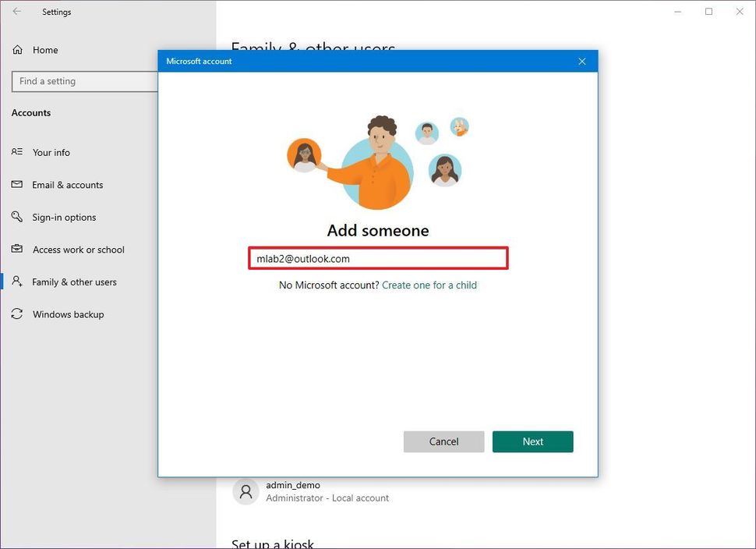Click the Home icon in Settings sidebar
756x549 pixels.
[x=17, y=50]
